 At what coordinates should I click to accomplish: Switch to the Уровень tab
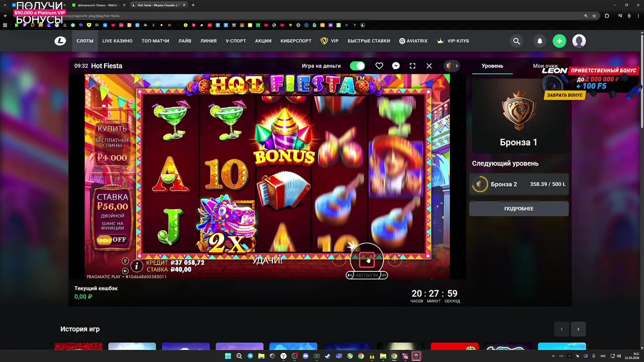click(492, 66)
